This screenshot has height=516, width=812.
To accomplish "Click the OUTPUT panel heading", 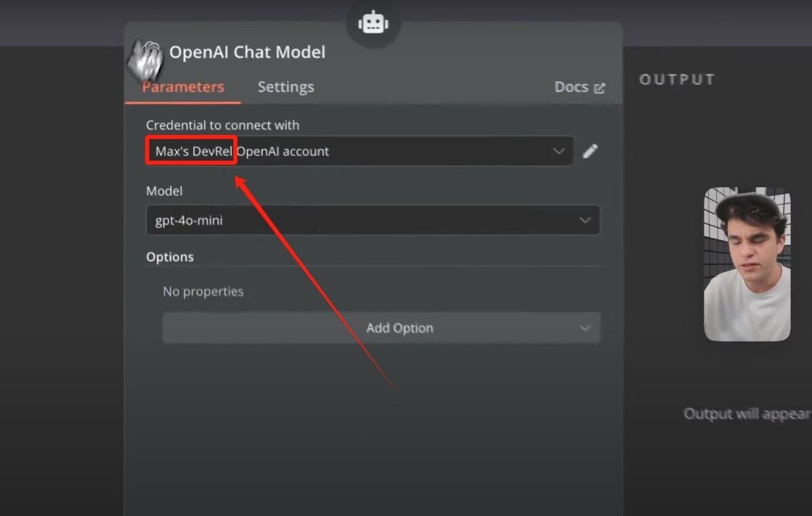I will tap(677, 79).
